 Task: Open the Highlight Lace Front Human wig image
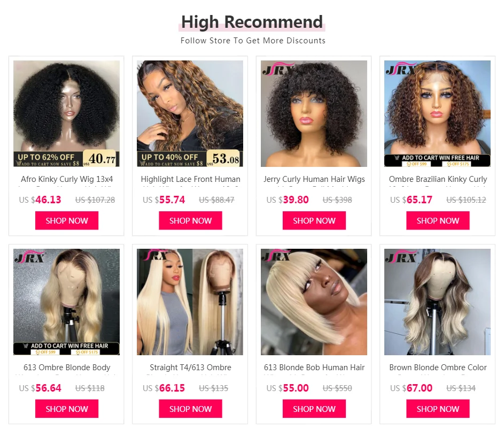coord(190,113)
